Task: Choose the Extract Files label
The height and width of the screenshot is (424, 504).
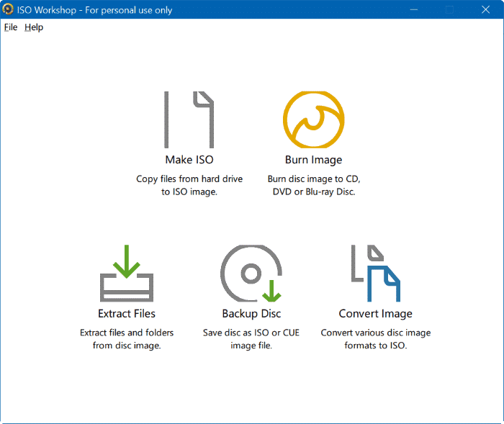Action: click(127, 313)
